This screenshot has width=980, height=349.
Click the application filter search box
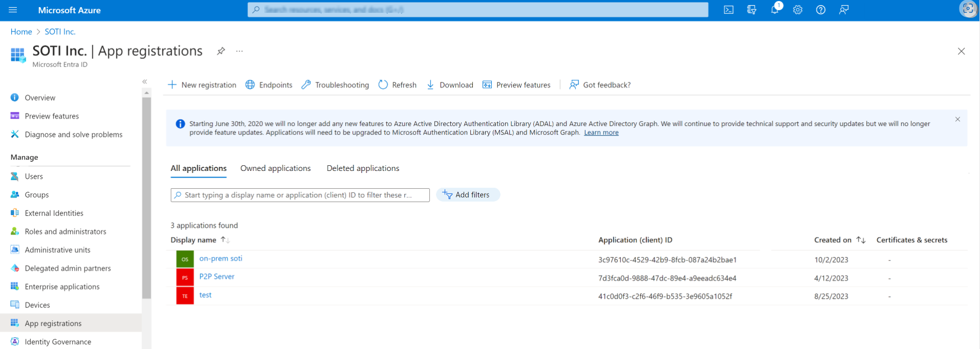300,195
